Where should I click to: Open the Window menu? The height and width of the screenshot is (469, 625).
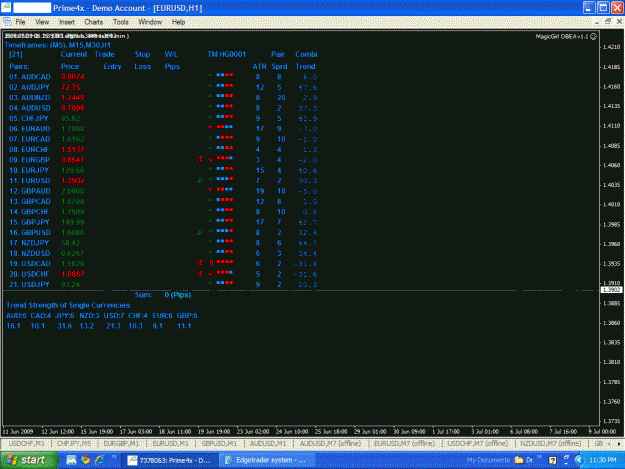point(150,22)
